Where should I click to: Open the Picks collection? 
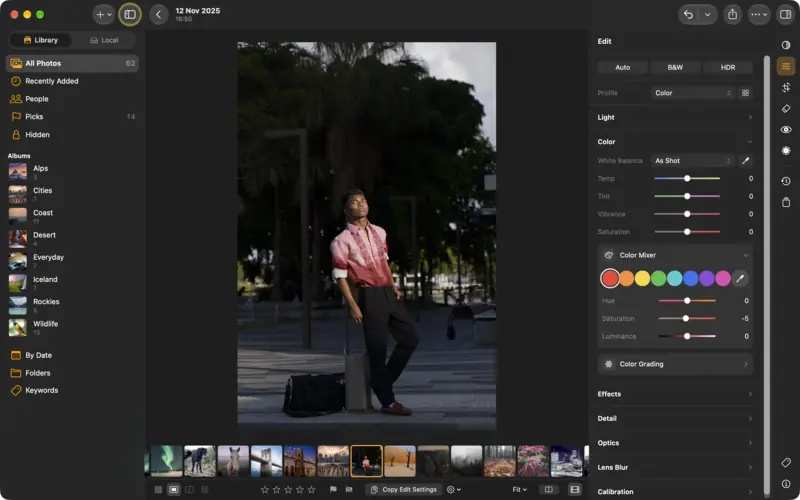point(72,117)
